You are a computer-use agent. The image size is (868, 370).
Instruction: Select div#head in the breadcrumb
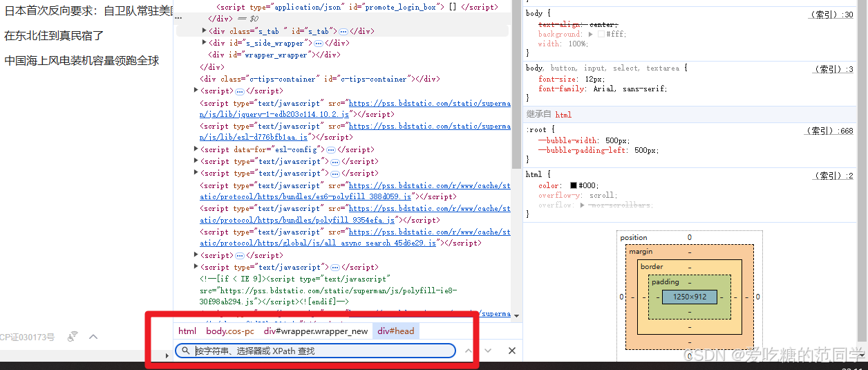coord(396,331)
